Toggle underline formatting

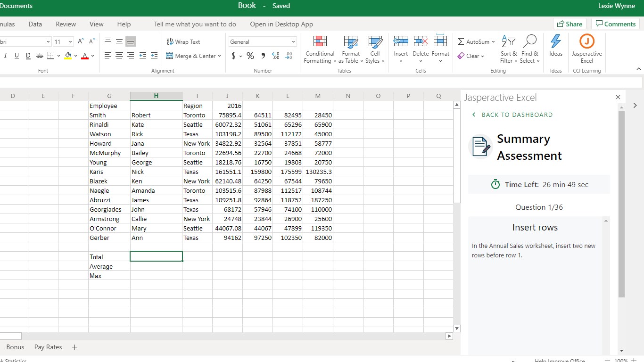click(x=17, y=56)
